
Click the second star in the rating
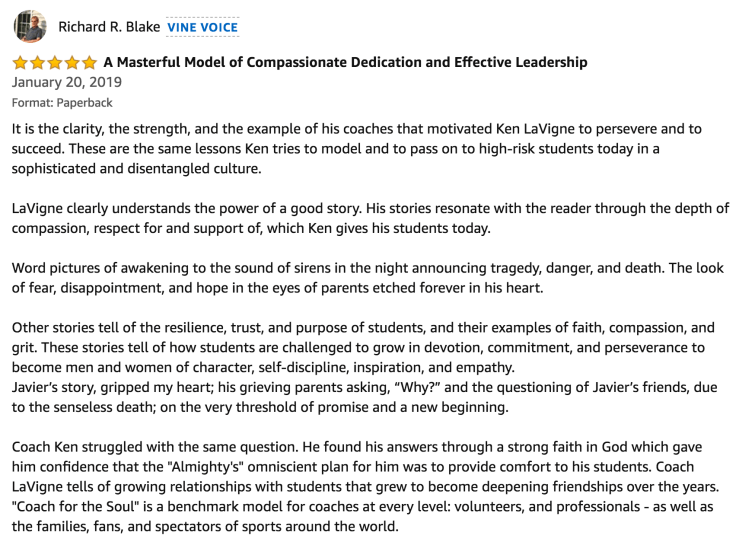[x=37, y=63]
